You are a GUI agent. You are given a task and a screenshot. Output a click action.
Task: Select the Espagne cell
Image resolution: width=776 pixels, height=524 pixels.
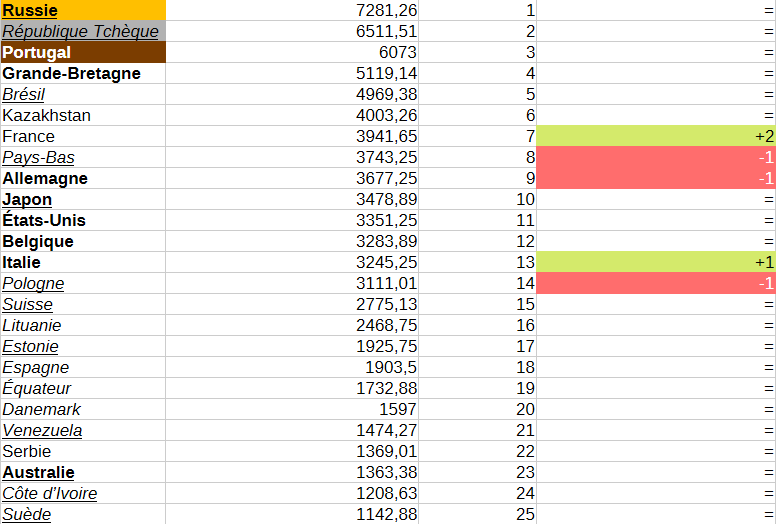click(83, 367)
